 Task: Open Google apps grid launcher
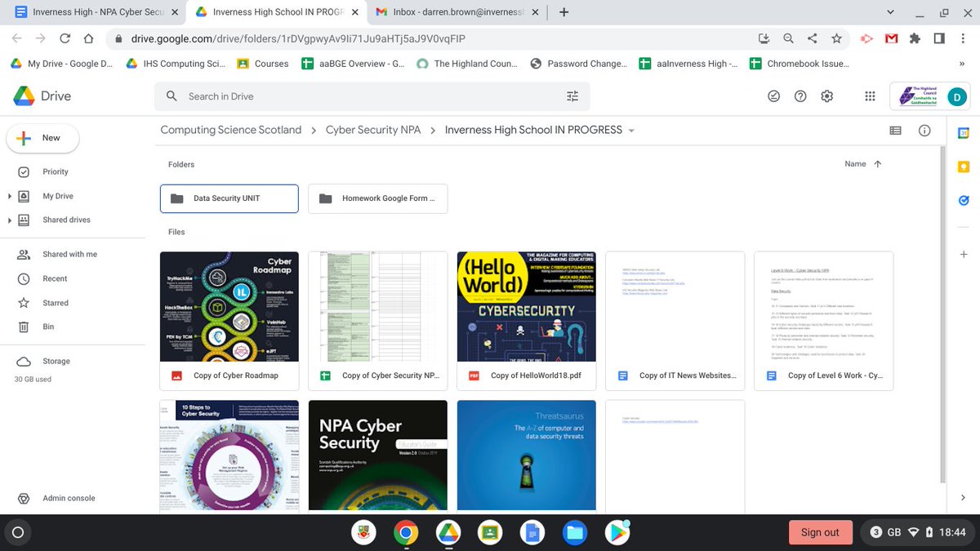coord(870,96)
